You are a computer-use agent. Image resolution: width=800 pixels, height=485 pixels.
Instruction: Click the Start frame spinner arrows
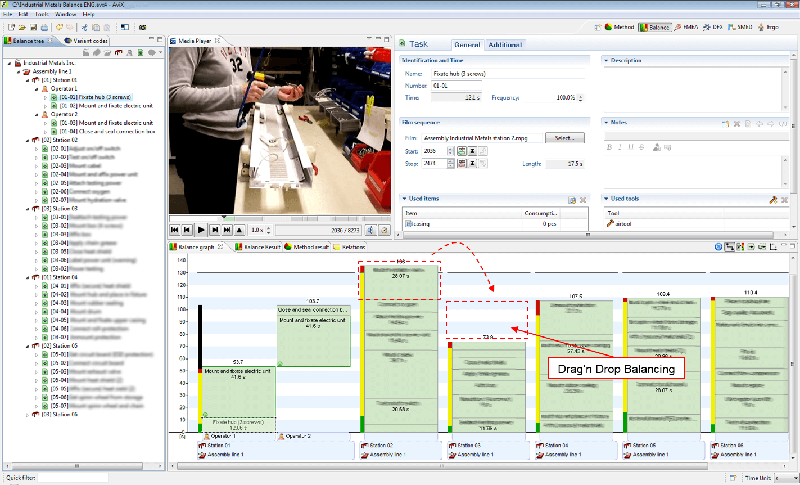(449, 150)
